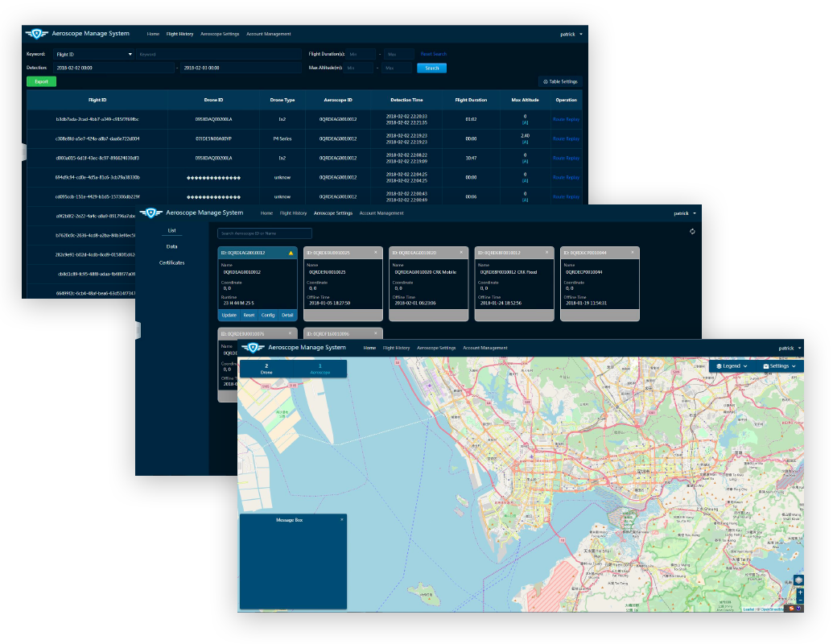Close the Message Box panel
Viewport: 837px width, 644px height.
click(x=342, y=520)
